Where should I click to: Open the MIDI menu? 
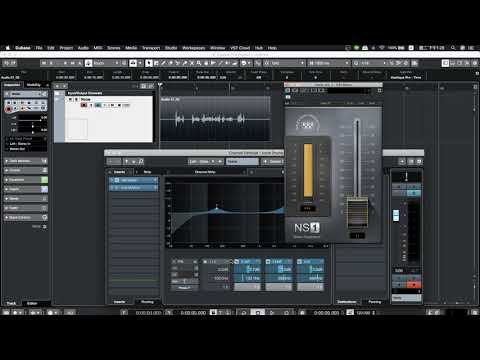(x=98, y=48)
